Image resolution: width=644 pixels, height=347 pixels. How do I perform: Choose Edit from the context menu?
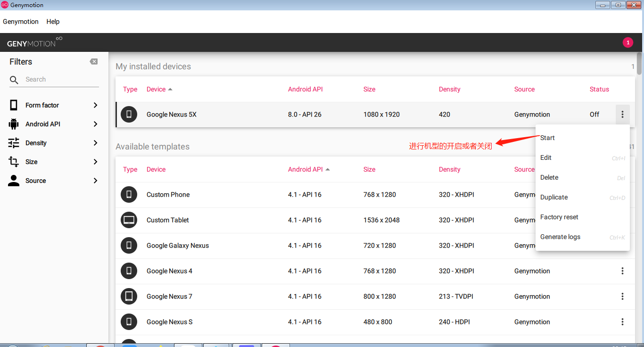583,157
